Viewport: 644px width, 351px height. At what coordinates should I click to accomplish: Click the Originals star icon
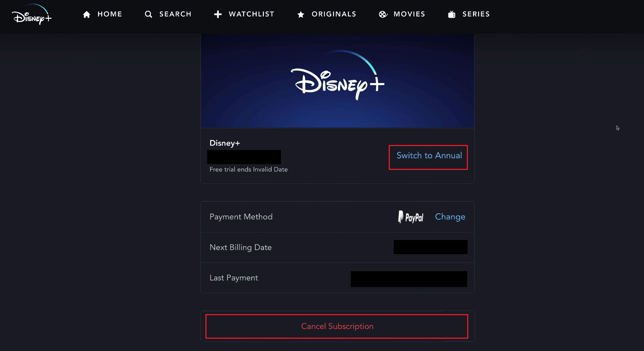pos(300,14)
